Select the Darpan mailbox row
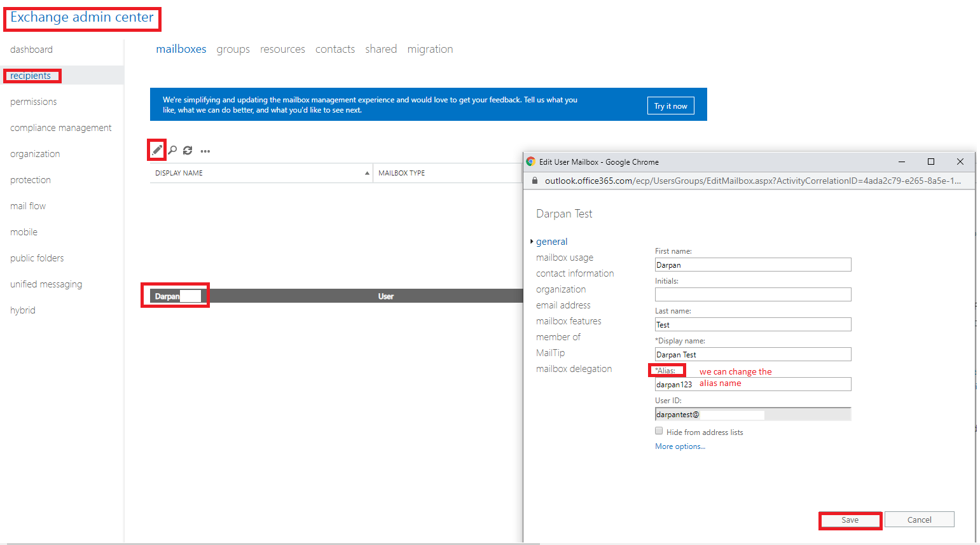This screenshot has width=980, height=545. 336,296
